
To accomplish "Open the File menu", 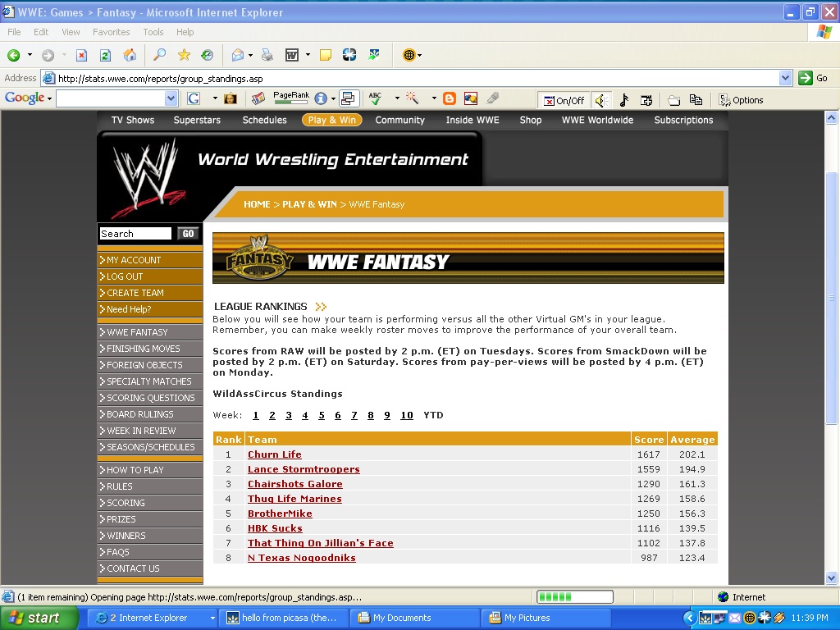I will click(14, 32).
